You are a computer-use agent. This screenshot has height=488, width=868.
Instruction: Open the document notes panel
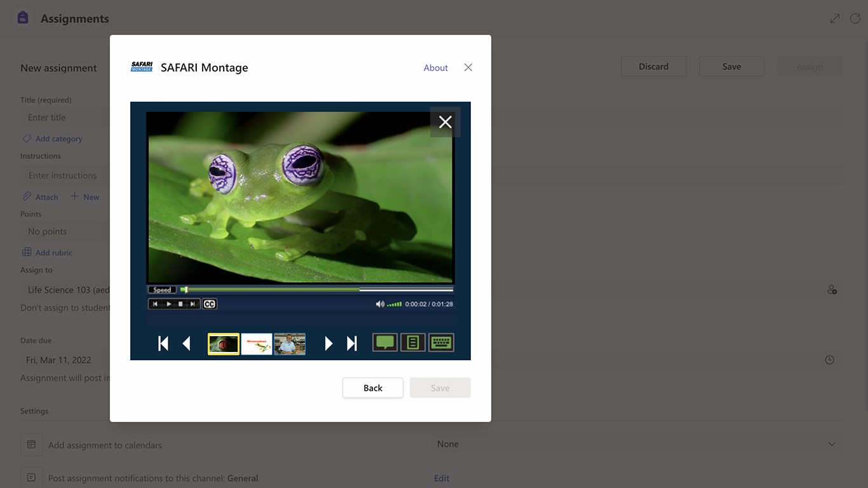click(x=413, y=342)
